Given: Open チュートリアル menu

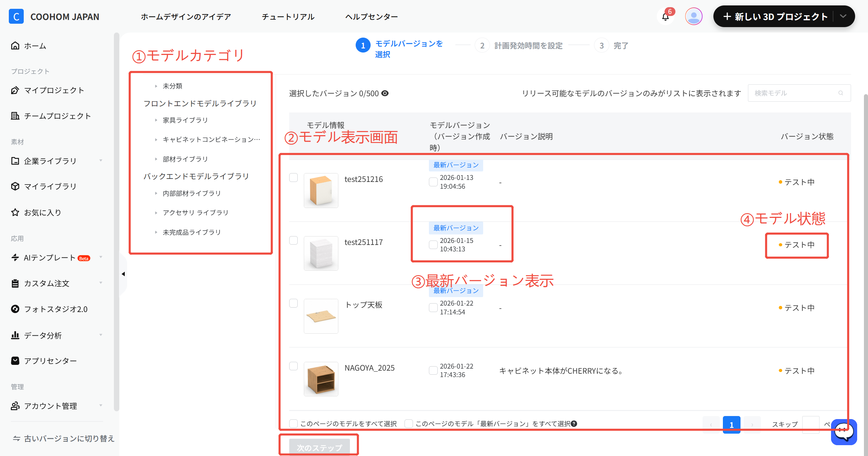Looking at the screenshot, I should tap(288, 17).
